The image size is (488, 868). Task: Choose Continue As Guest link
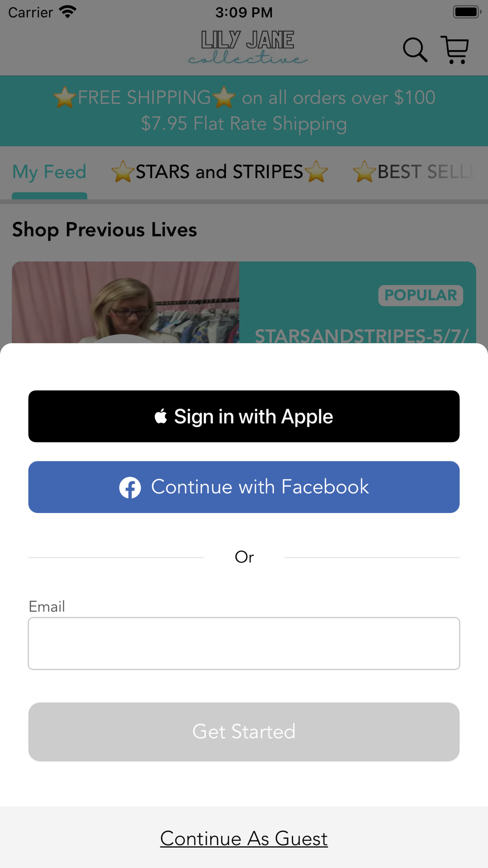coord(244,839)
